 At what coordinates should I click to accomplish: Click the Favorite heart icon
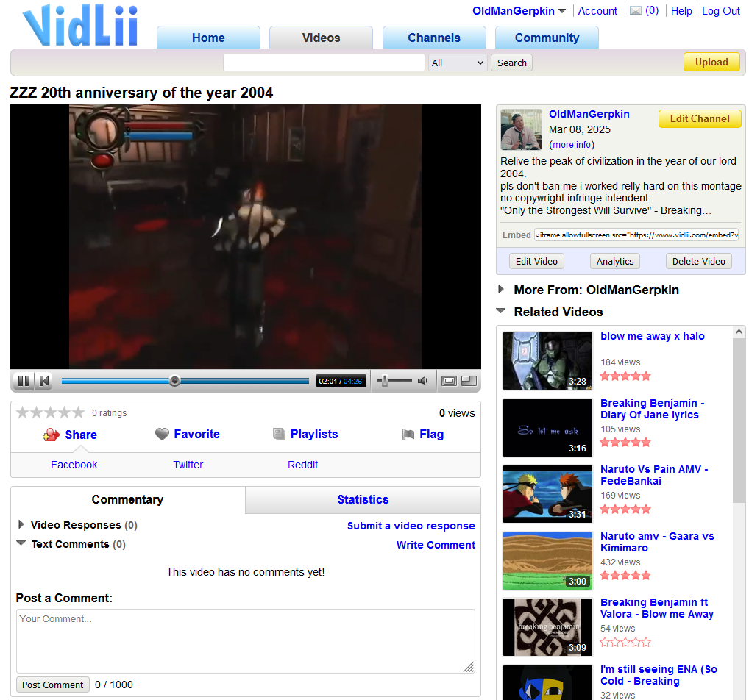tap(162, 434)
